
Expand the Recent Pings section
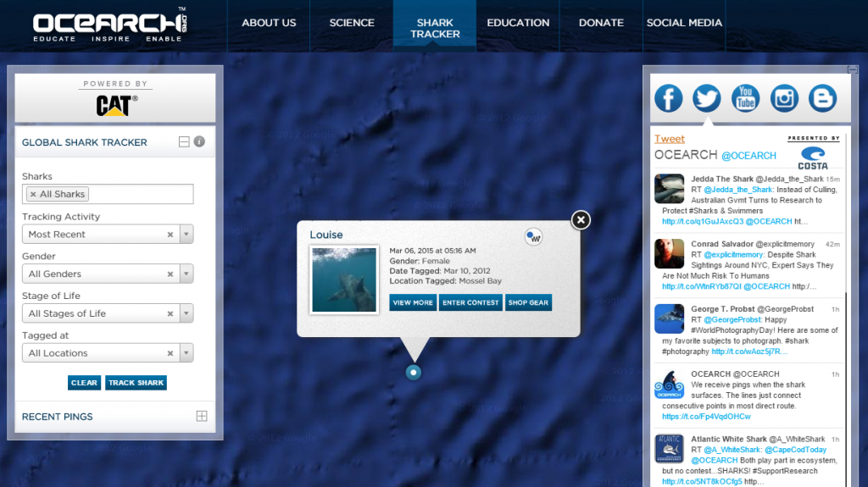tap(202, 416)
